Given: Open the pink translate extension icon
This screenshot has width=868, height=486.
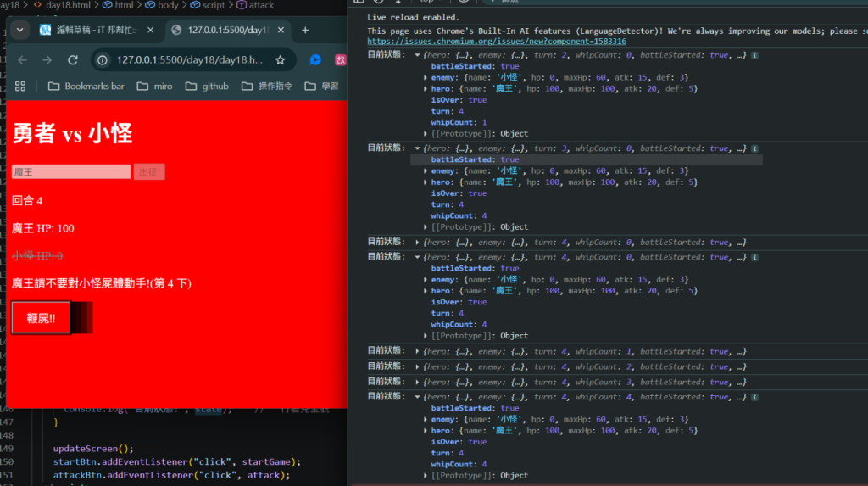Looking at the screenshot, I should 341,60.
